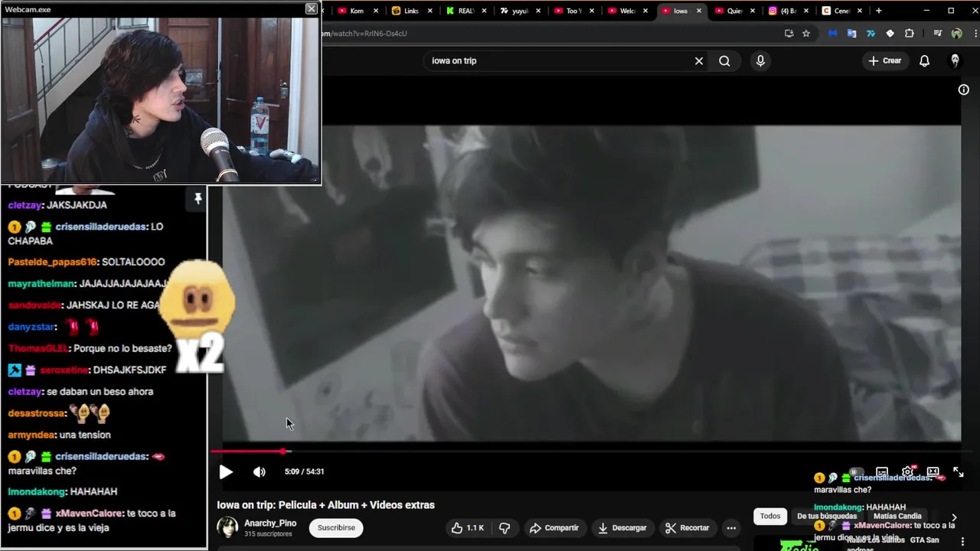
Task: Open the diamond-shaped extension icon
Action: (x=890, y=34)
